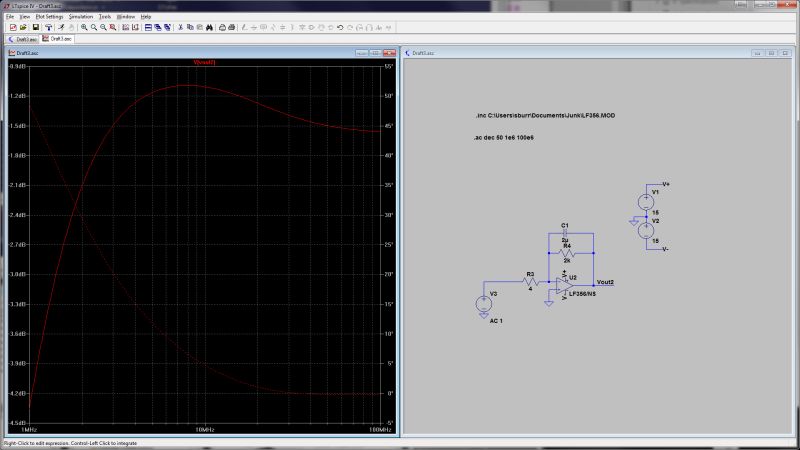Select the .ac dec 50 directive text

tap(504, 138)
